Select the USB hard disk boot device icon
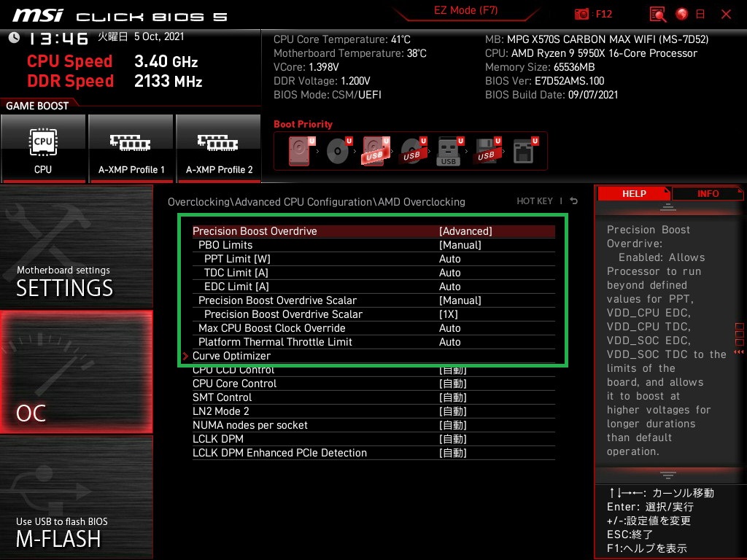Viewport: 747px width, 560px height. (x=376, y=151)
